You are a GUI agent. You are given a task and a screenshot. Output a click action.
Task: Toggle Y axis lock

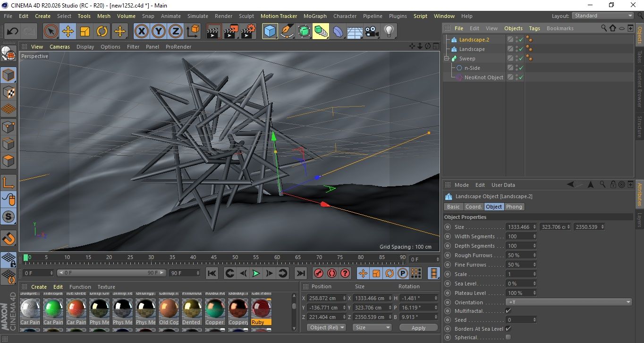pyautogui.click(x=159, y=32)
